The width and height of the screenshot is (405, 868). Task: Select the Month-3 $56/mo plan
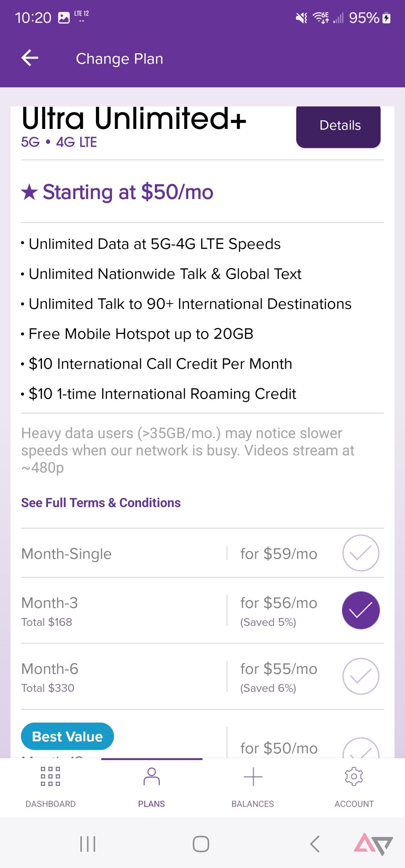(361, 610)
